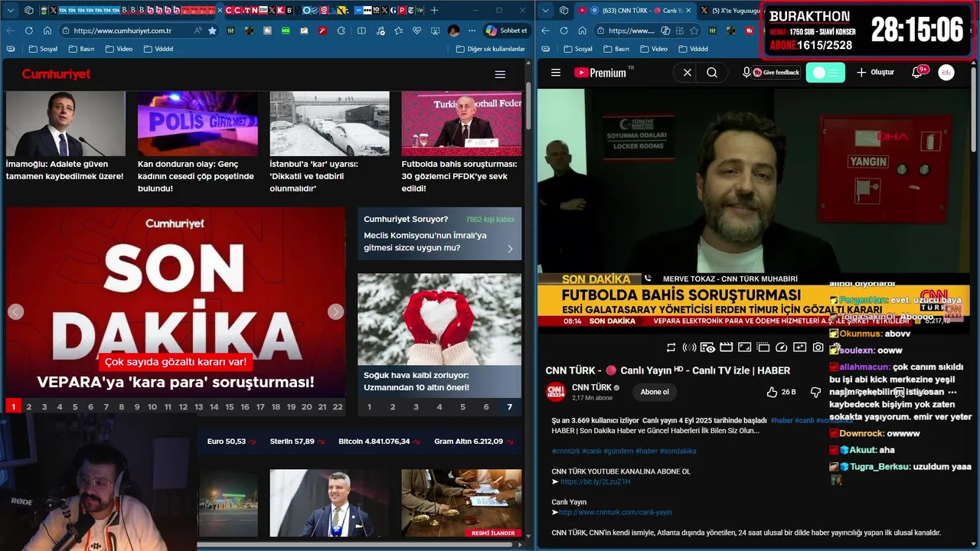980x551 pixels.
Task: Switch to CNN TÜRK YouTube tab
Action: (635, 11)
